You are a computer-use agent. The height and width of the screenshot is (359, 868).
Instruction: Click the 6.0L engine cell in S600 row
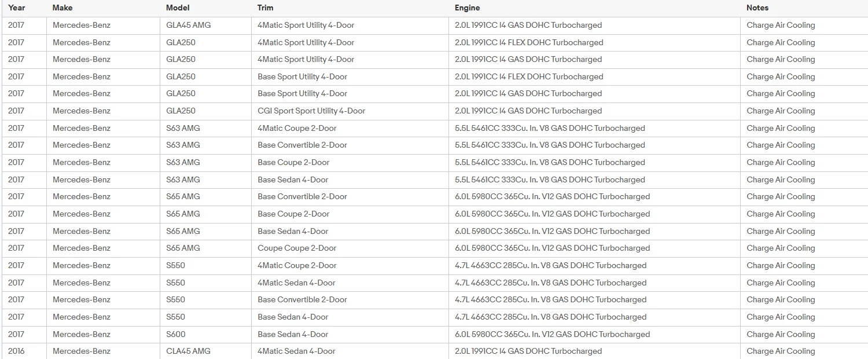(552, 334)
